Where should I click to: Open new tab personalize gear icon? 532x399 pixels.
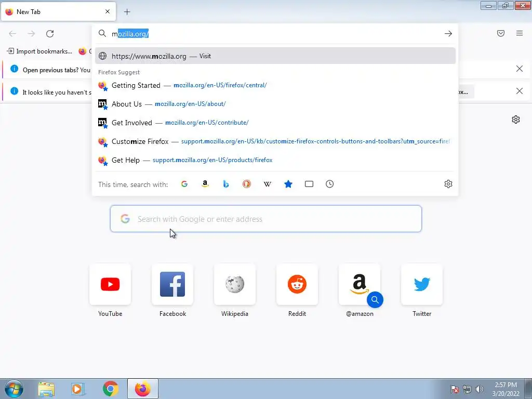coord(516,119)
